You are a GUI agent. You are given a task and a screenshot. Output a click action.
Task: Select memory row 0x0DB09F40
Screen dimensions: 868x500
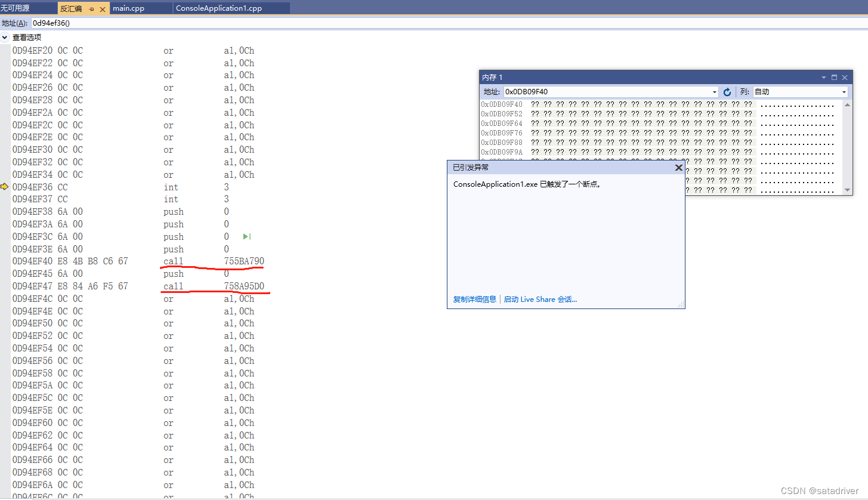click(658, 104)
